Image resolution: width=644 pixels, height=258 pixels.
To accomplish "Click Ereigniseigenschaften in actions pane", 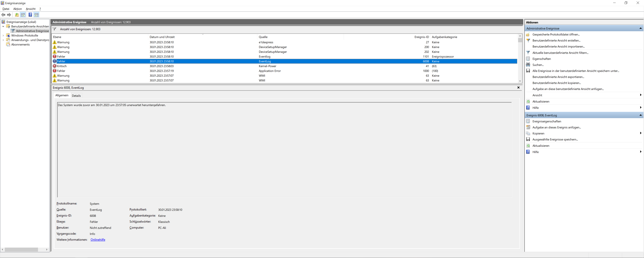I will click(x=547, y=121).
